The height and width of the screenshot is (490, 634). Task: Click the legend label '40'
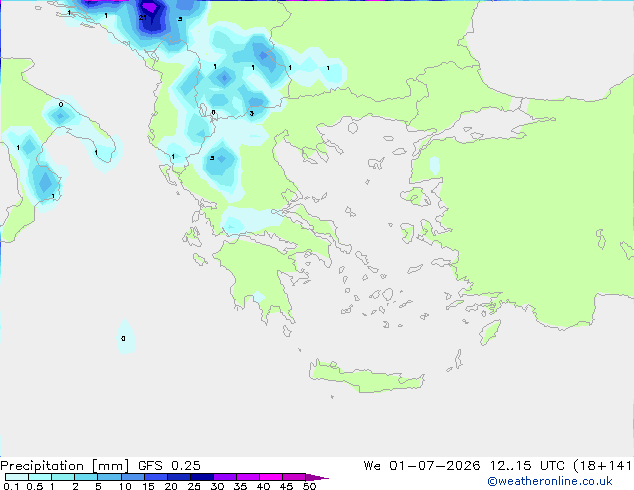tap(263, 486)
